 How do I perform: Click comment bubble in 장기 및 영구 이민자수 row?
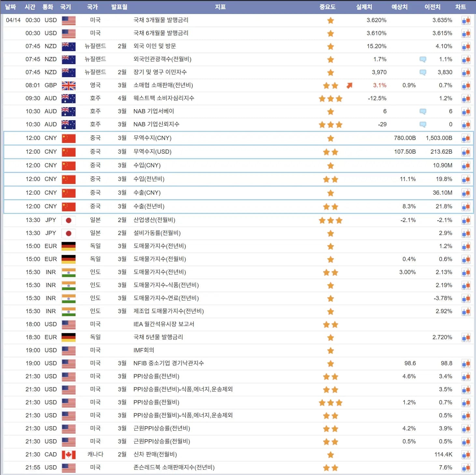pyautogui.click(x=423, y=72)
